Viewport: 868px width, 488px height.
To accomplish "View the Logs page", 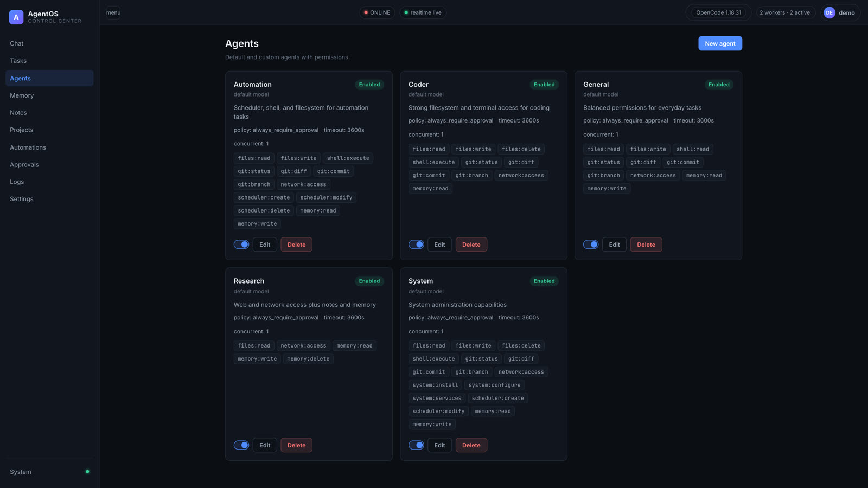I will click(x=49, y=182).
